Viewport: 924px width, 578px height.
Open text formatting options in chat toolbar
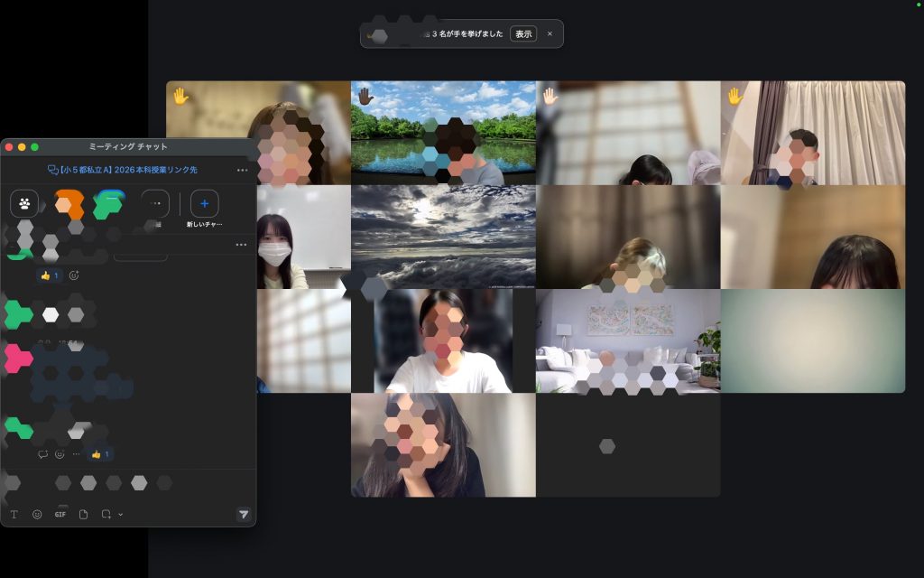[x=14, y=514]
